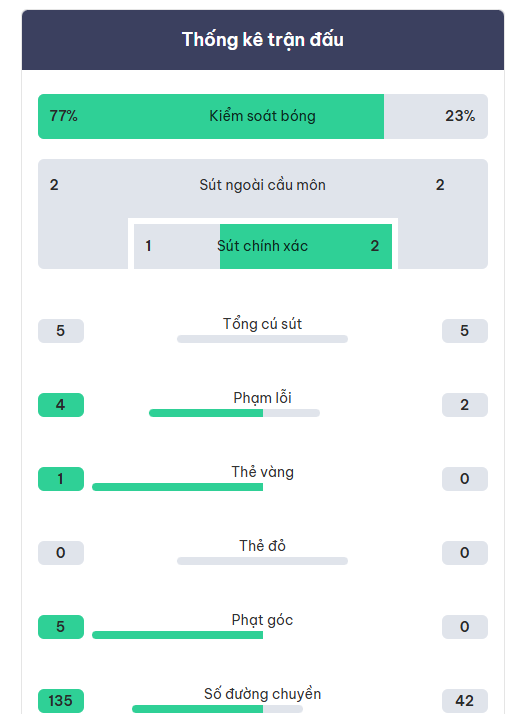Click the Sút chính xác green bar

306,246
